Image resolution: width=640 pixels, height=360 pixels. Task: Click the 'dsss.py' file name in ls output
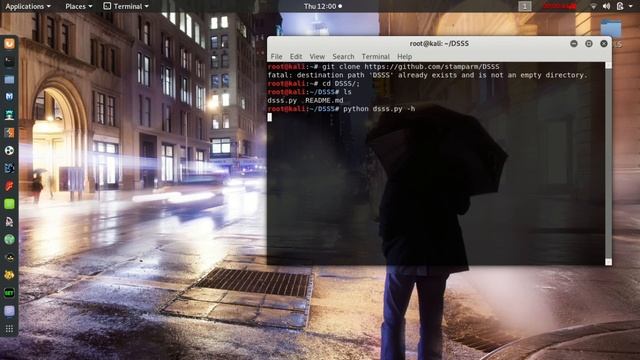click(x=282, y=100)
